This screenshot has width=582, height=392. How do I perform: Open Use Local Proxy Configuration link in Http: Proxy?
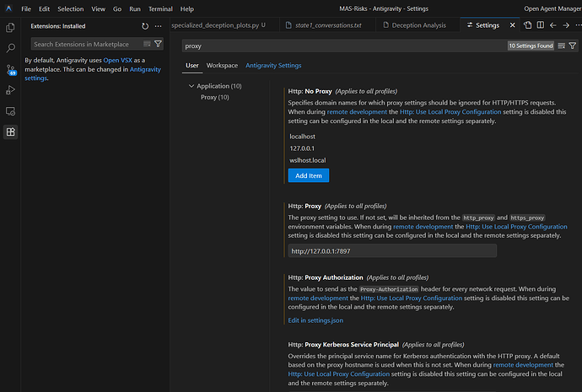point(516,227)
